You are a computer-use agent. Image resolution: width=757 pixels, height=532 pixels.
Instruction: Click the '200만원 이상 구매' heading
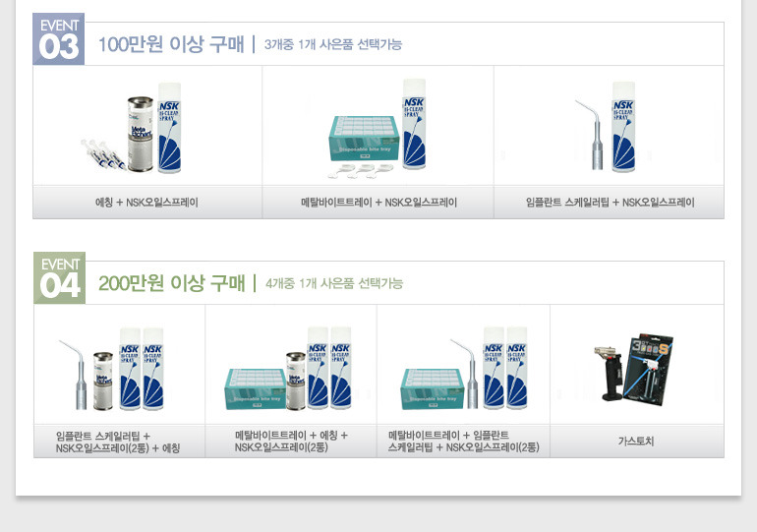[x=172, y=283]
